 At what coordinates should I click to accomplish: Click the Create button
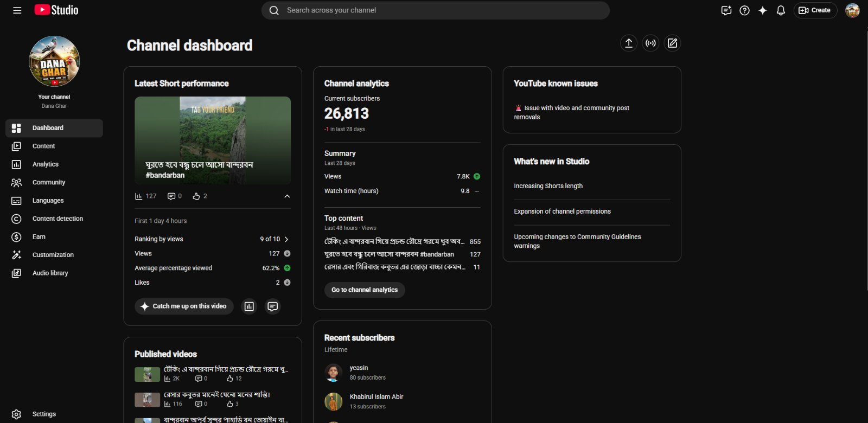click(815, 10)
